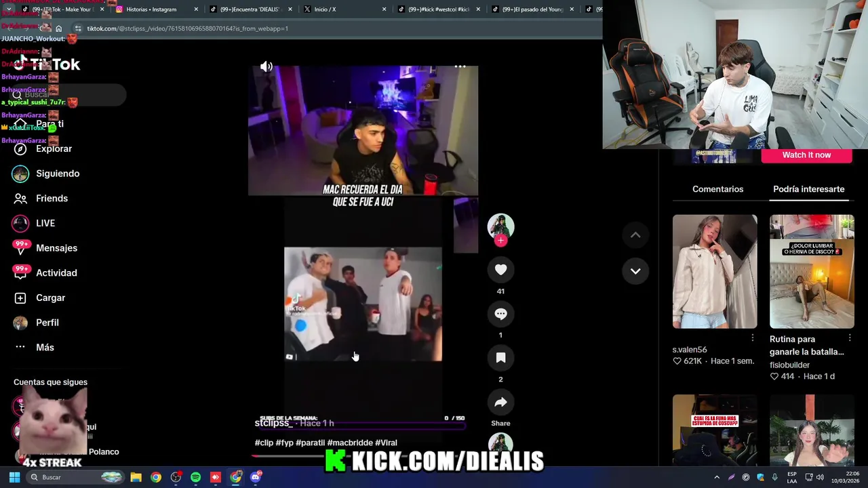Follow the creator with the red plus badge
This screenshot has width=868, height=488.
(x=500, y=241)
